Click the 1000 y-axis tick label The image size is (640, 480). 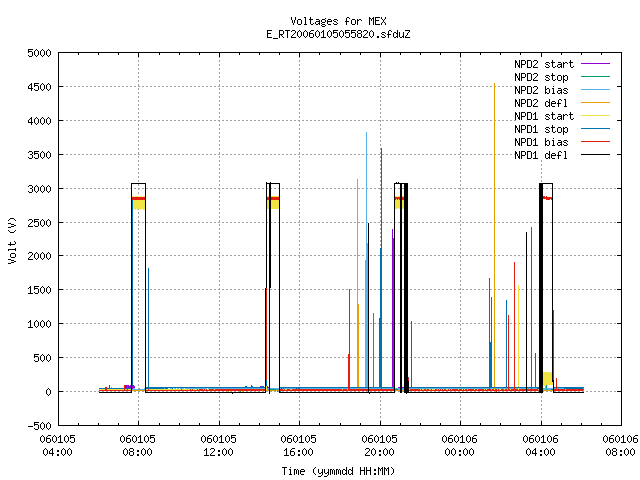[40, 324]
